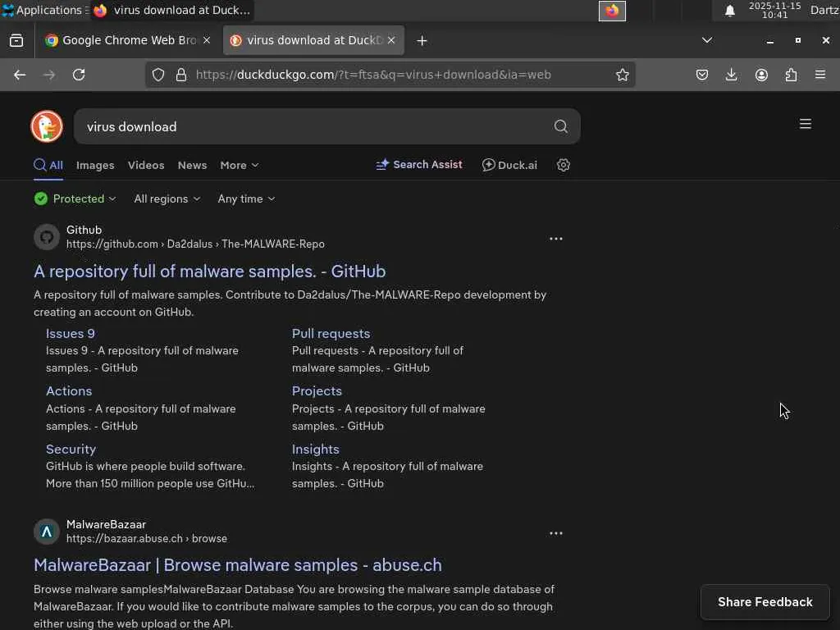The width and height of the screenshot is (840, 630).
Task: Toggle the Protected safe search filter
Action: point(75,199)
